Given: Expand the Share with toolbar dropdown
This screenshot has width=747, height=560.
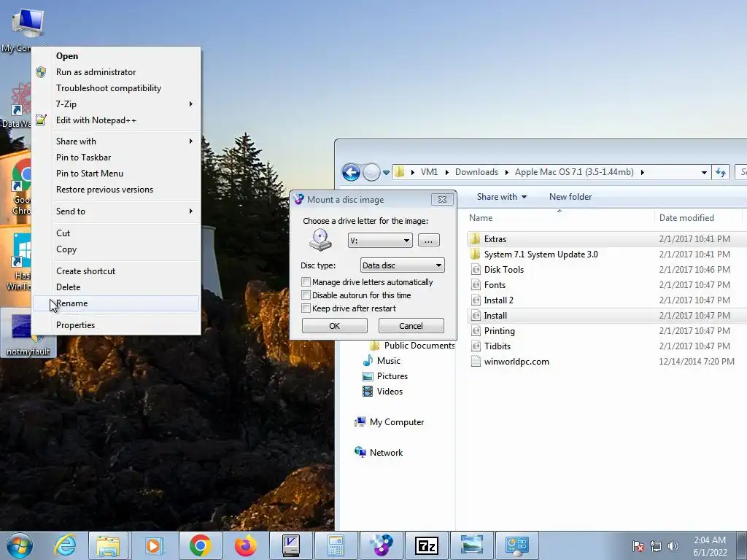Looking at the screenshot, I should (502, 197).
